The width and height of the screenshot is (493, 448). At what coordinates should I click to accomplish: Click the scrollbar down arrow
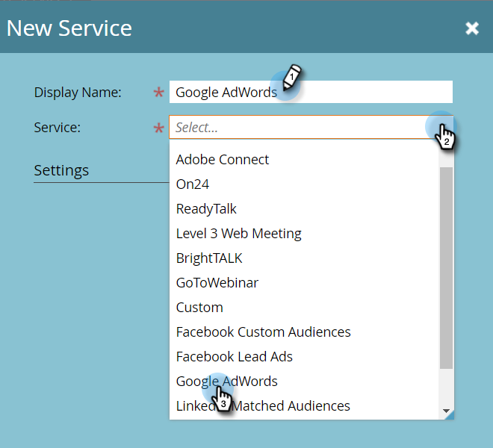(446, 411)
